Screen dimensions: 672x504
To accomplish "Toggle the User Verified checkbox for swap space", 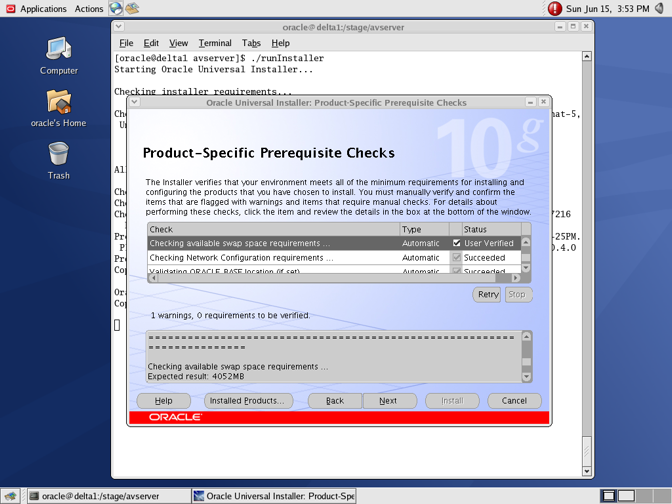I will pos(456,243).
